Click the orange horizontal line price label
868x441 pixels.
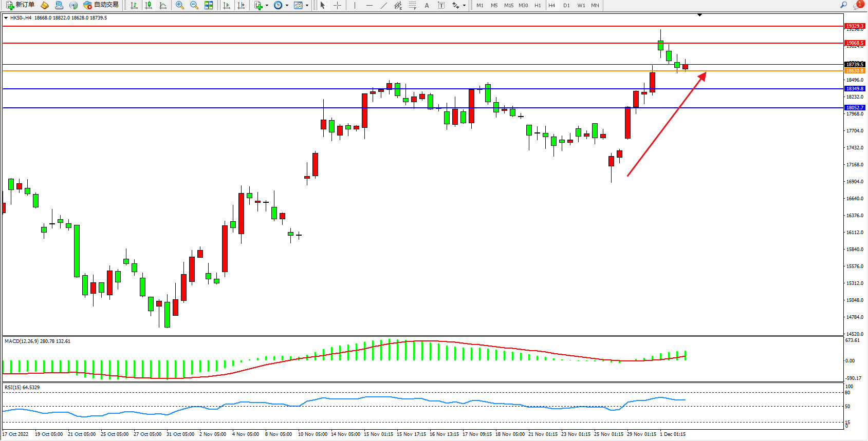(855, 71)
